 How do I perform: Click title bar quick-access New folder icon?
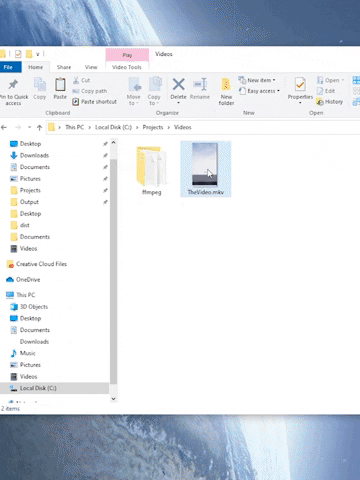click(29, 54)
